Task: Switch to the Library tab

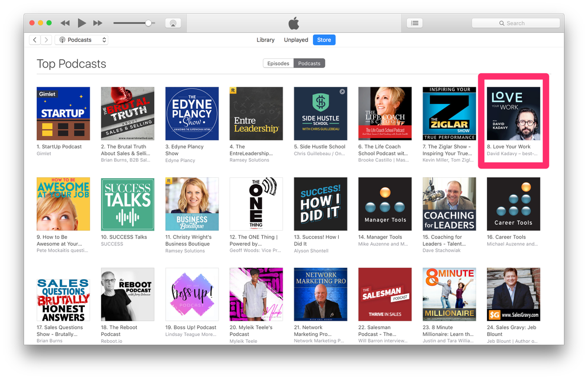Action: coord(266,40)
